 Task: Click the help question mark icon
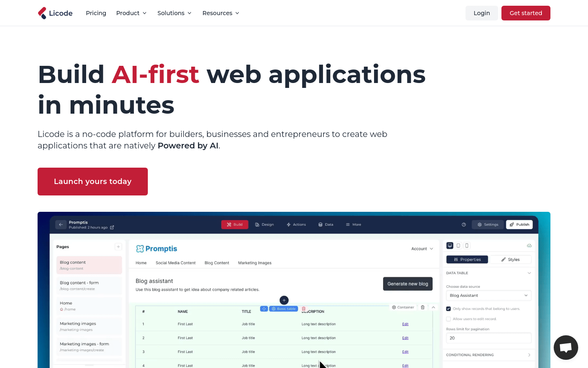(x=463, y=224)
